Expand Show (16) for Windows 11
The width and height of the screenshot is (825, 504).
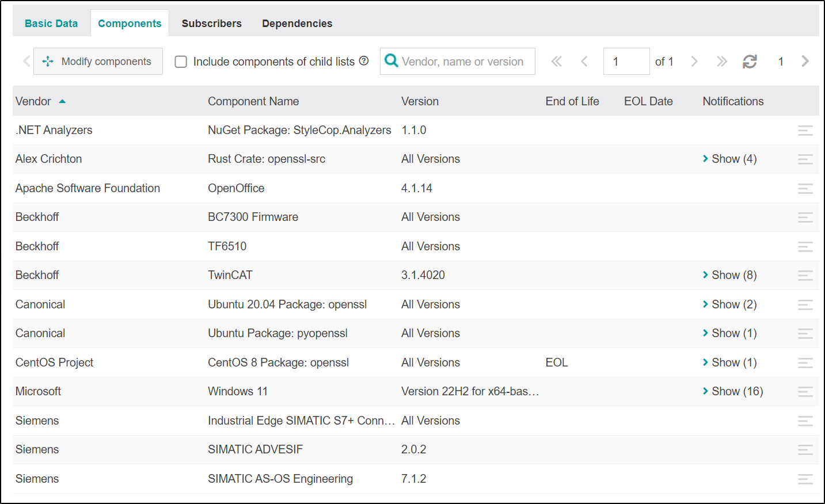point(733,391)
